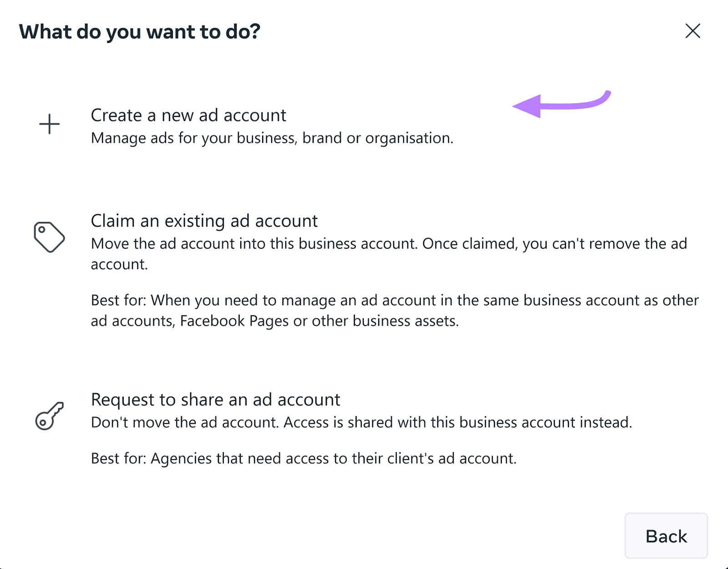Click 'Access is shared with this business account' text

tap(457, 423)
